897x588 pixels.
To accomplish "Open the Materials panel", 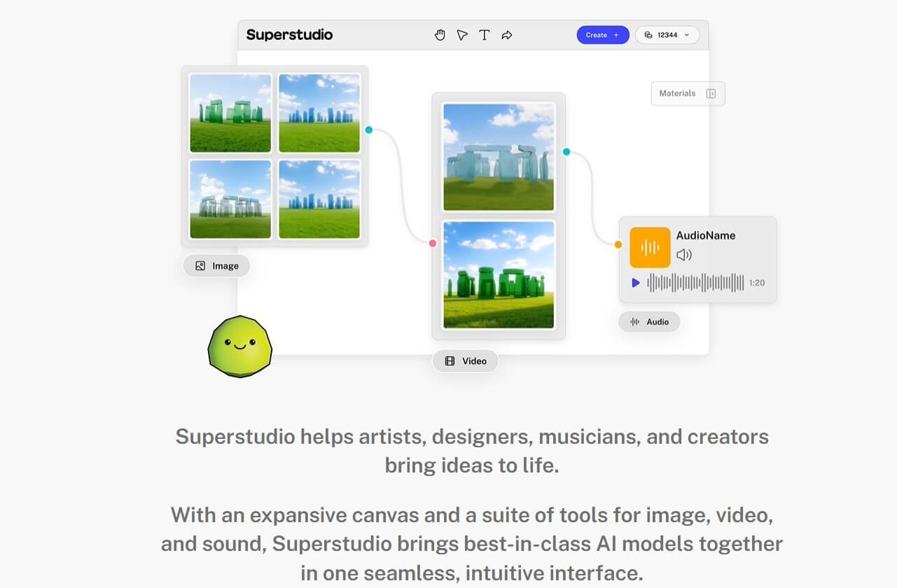I will tap(677, 93).
